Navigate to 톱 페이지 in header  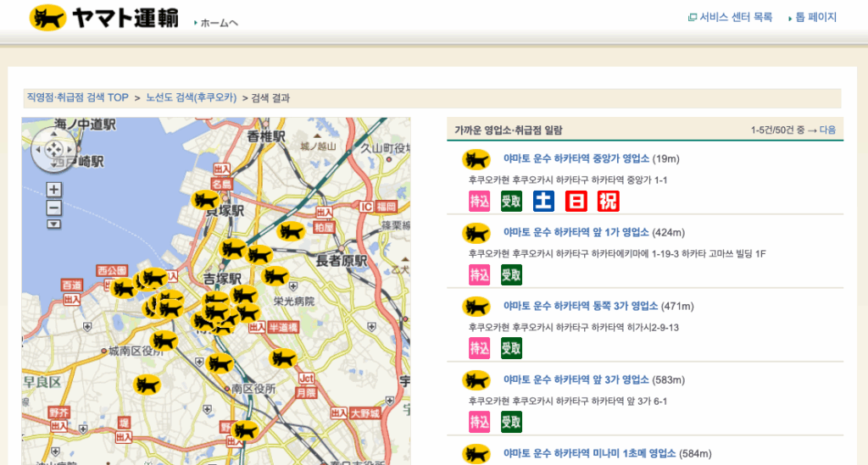815,17
